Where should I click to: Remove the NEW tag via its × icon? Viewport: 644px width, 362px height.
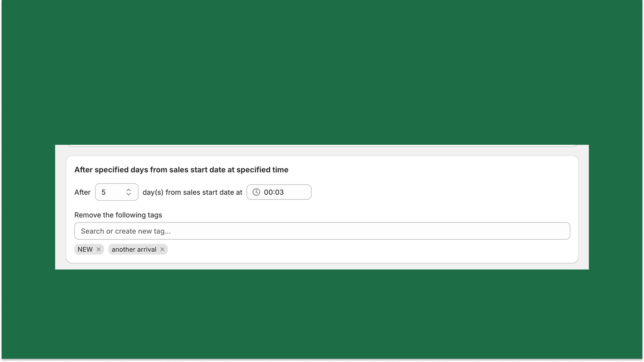(x=99, y=249)
